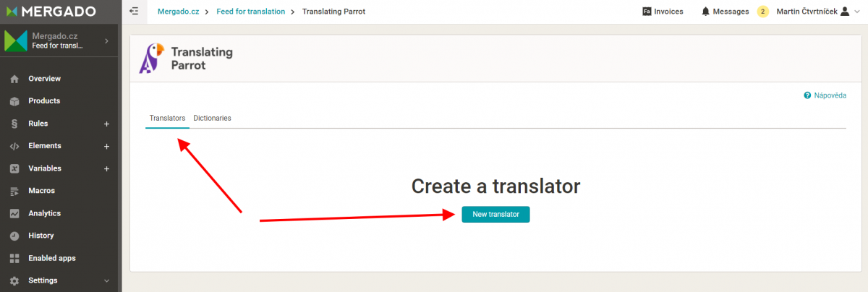The width and height of the screenshot is (868, 292).
Task: Click the Messages bell icon
Action: coord(705,12)
